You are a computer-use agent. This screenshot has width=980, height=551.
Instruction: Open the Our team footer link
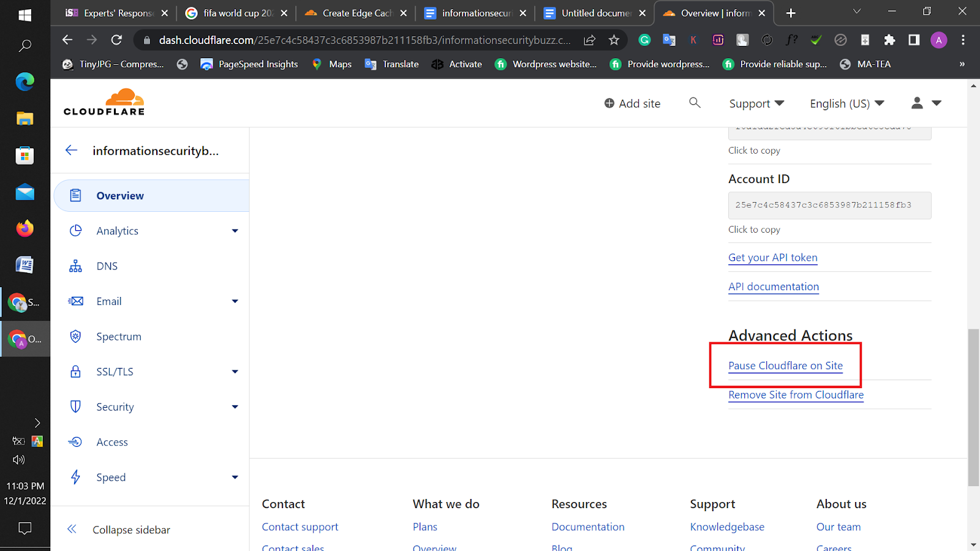click(839, 527)
